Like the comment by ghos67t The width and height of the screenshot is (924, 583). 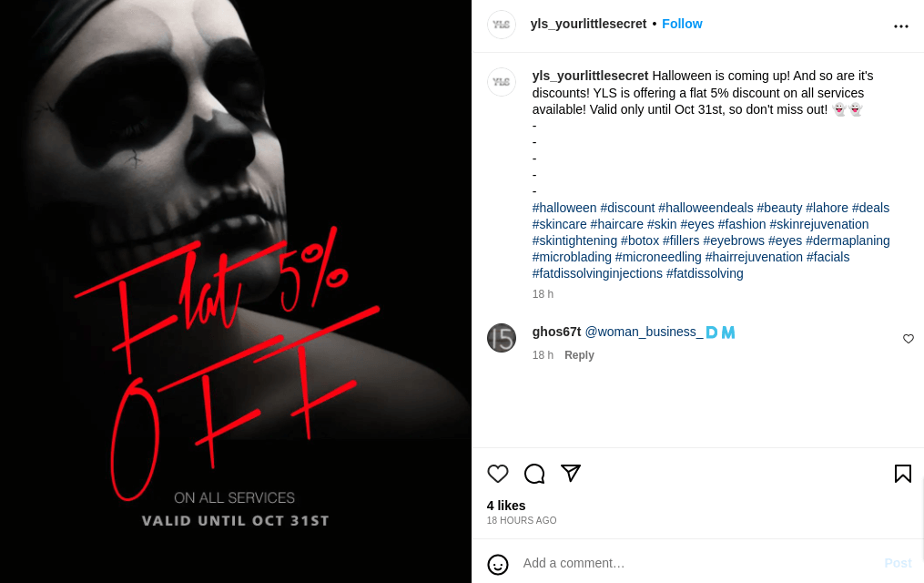[x=909, y=338]
